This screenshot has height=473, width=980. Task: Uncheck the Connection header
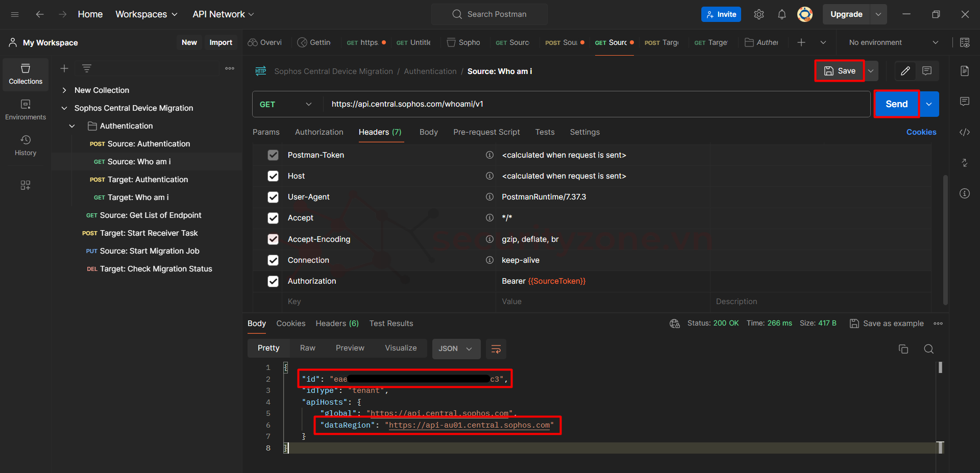coord(273,260)
